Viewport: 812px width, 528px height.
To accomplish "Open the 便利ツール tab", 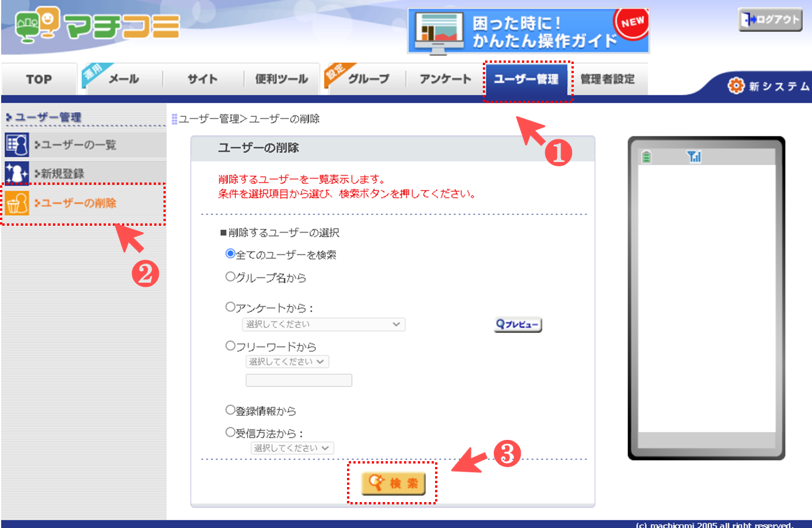I will click(281, 79).
